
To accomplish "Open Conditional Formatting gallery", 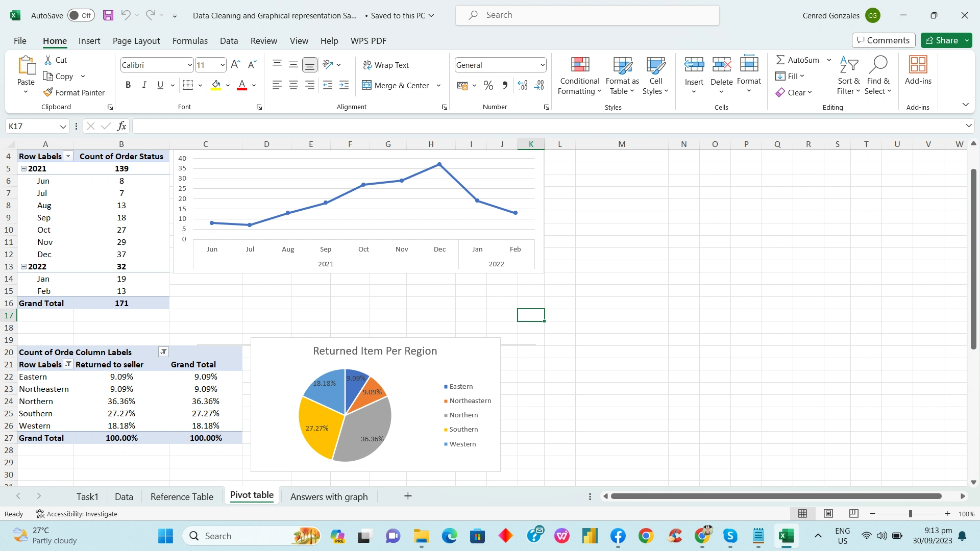I will pyautogui.click(x=579, y=76).
